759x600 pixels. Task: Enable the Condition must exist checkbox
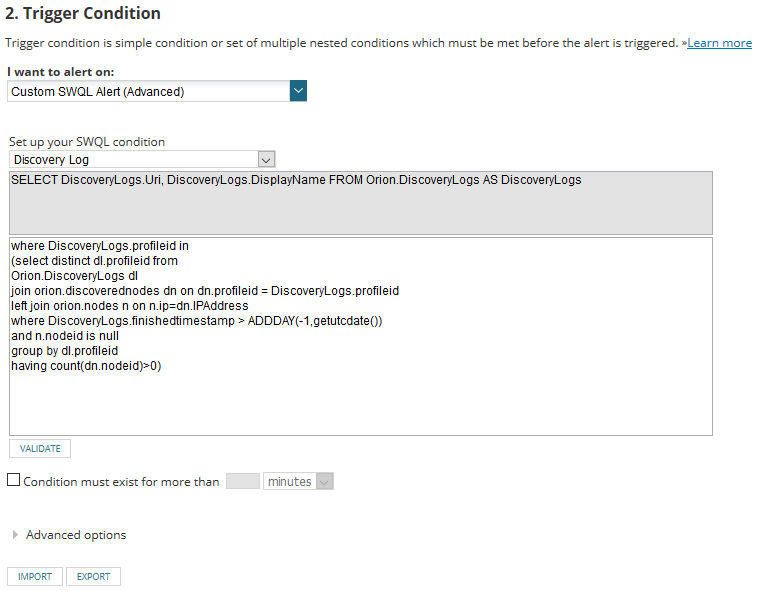[14, 481]
